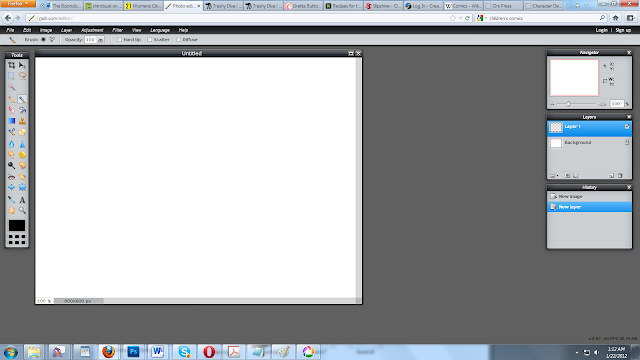
Task: Enable the Hard tip checkbox
Action: (x=120, y=40)
